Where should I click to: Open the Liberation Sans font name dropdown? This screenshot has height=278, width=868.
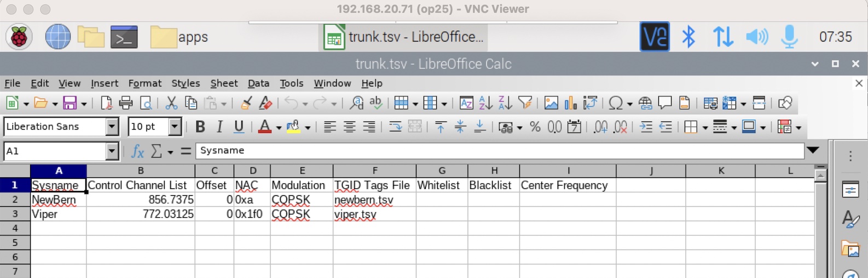(x=112, y=127)
